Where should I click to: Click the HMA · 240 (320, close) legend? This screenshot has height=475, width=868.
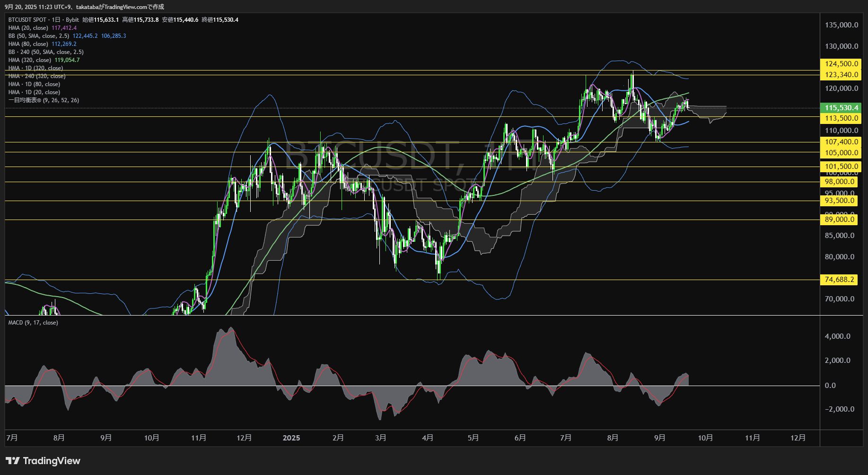pyautogui.click(x=37, y=76)
